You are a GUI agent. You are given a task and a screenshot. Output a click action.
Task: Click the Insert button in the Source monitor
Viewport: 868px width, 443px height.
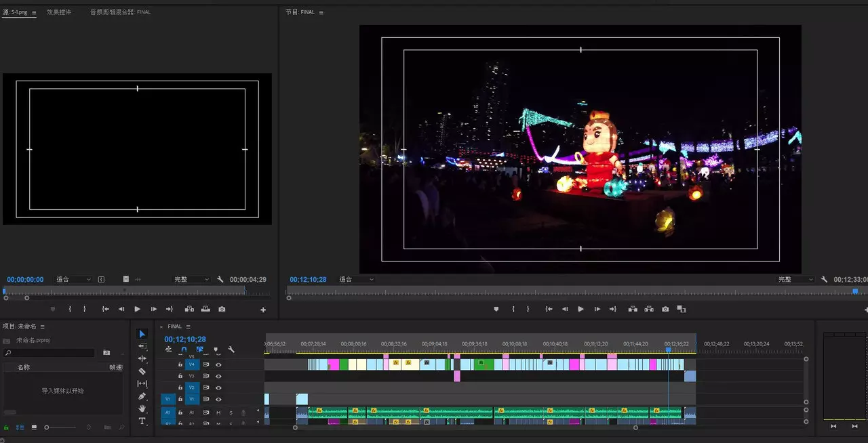click(x=189, y=309)
